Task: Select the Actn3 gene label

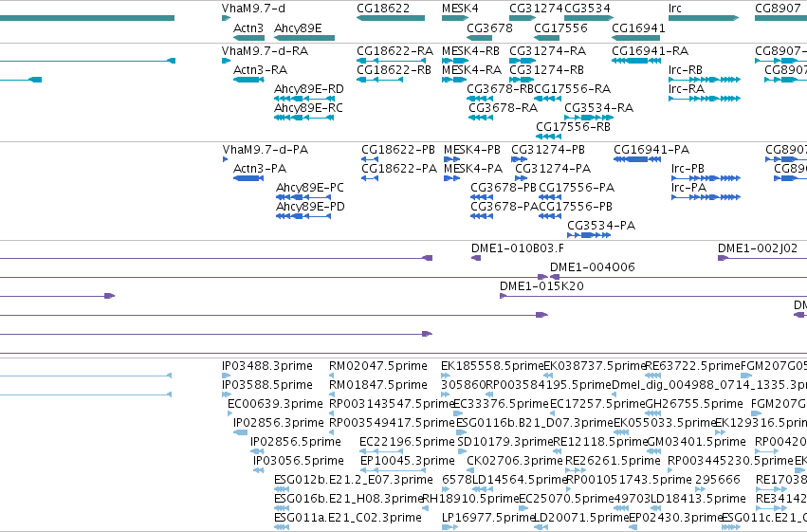Action: click(x=248, y=28)
